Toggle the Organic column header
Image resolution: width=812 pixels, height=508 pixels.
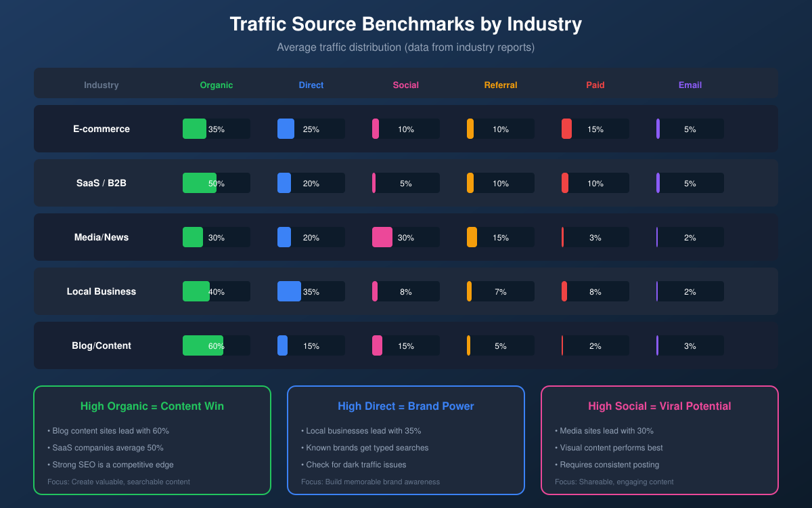click(x=217, y=85)
